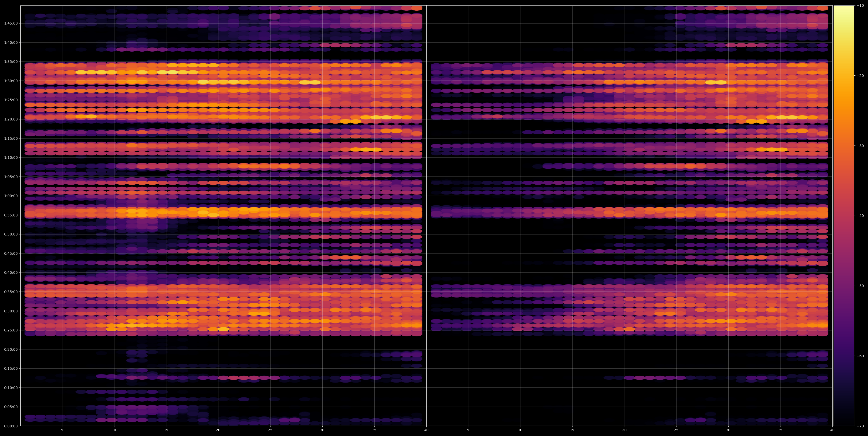Select the 1:20:00 y-axis time label
This screenshot has height=436, width=868.
click(11, 119)
